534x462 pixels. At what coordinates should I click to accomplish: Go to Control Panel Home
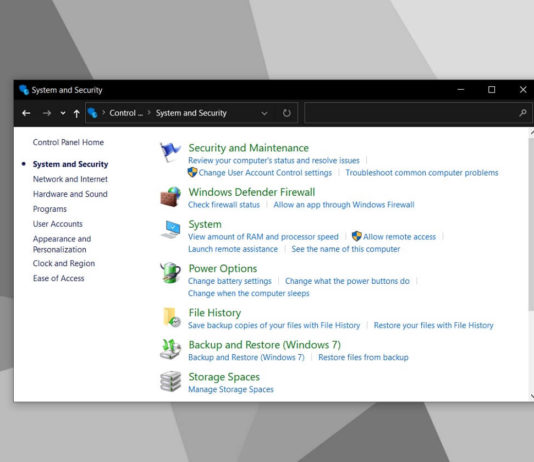click(68, 142)
